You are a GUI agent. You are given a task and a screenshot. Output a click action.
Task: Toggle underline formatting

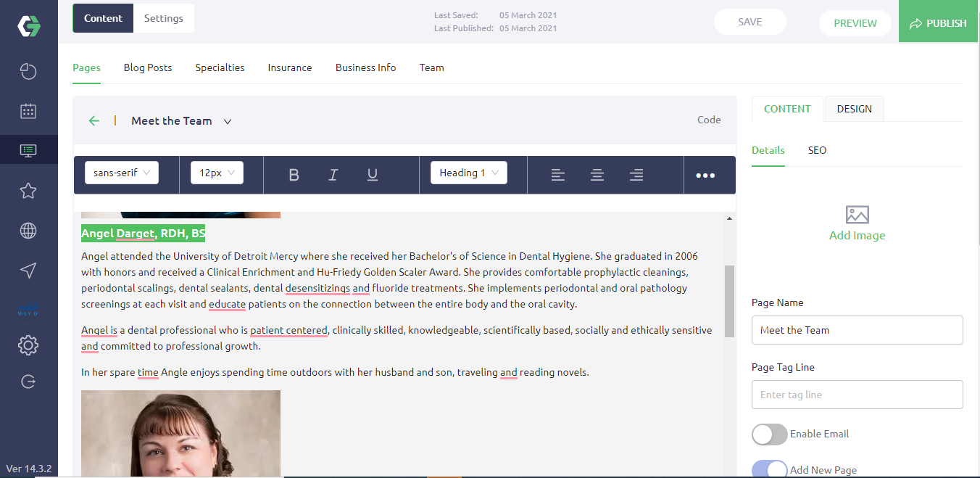point(372,174)
